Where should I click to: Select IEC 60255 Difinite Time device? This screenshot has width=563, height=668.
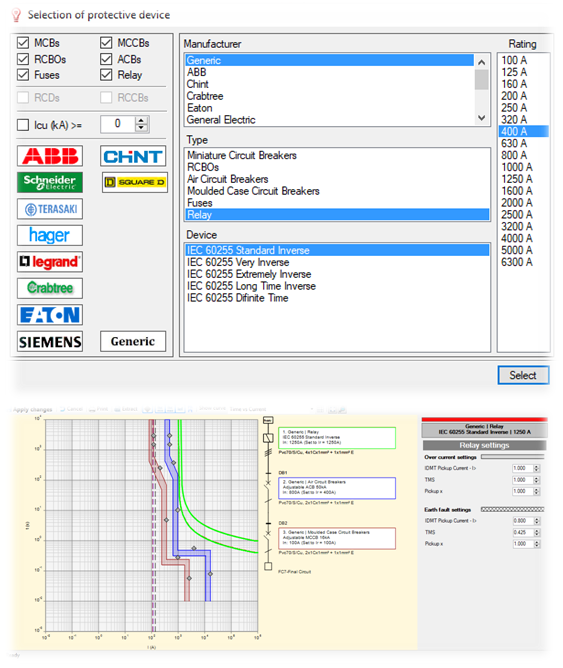337,298
